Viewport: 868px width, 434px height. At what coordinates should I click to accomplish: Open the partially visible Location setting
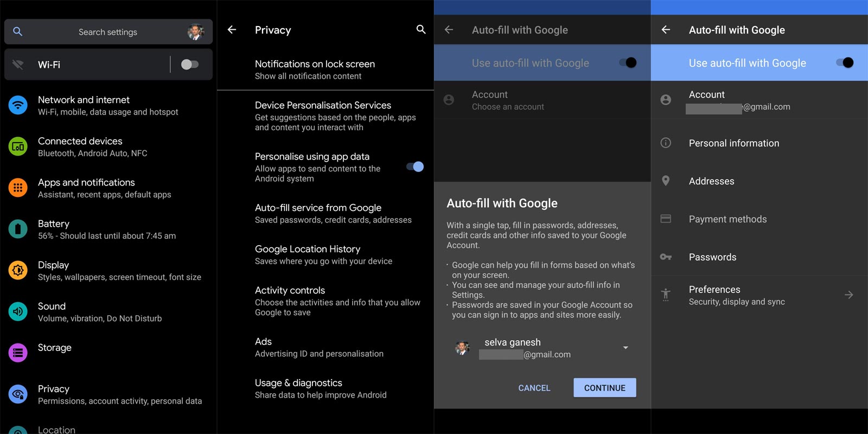(108, 429)
